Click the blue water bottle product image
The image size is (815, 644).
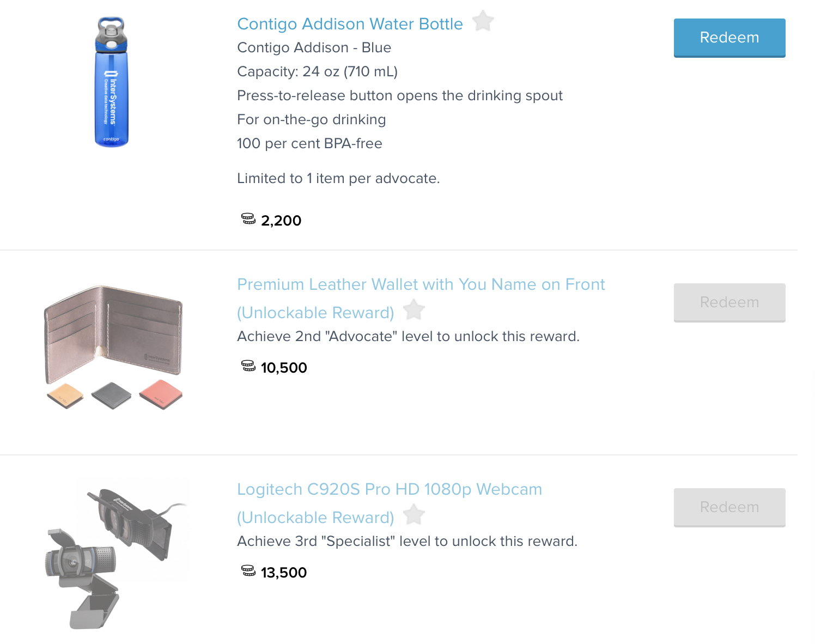[111, 82]
